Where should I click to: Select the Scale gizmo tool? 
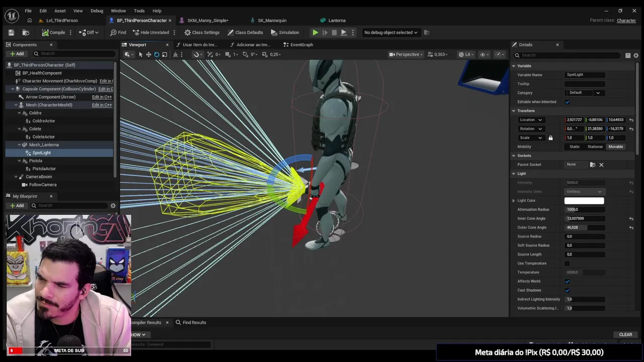165,54
